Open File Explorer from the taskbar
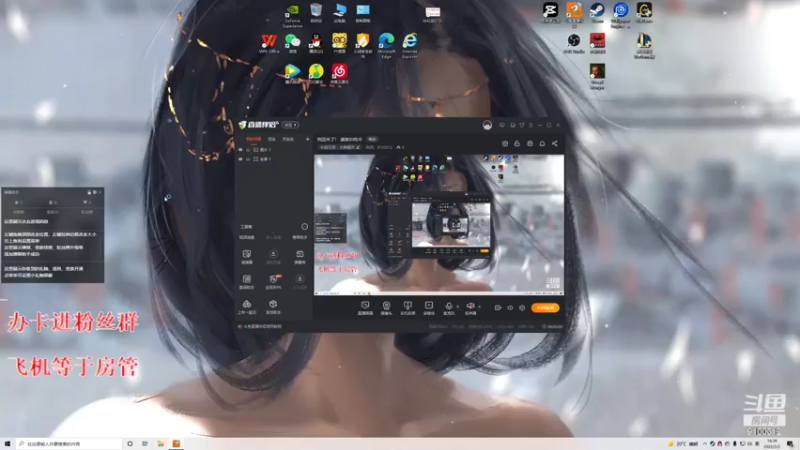The image size is (800, 450). [x=160, y=444]
